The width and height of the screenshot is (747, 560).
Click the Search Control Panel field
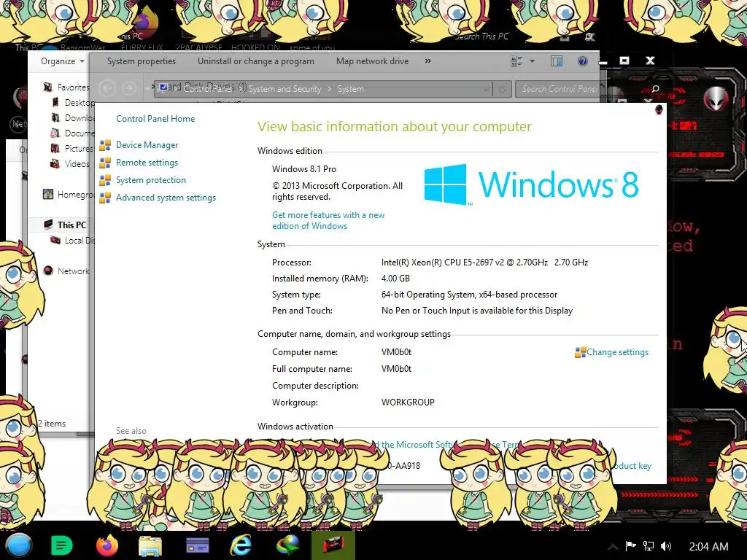557,89
